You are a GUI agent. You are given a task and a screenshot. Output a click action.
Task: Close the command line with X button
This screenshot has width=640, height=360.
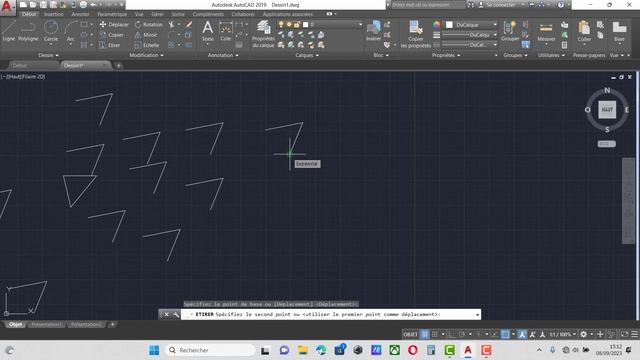pos(166,314)
